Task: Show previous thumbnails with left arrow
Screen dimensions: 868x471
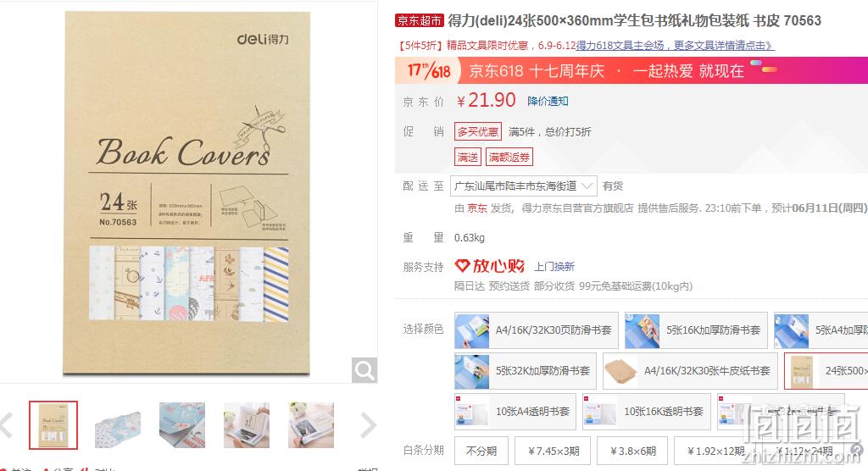Action: click(x=7, y=425)
